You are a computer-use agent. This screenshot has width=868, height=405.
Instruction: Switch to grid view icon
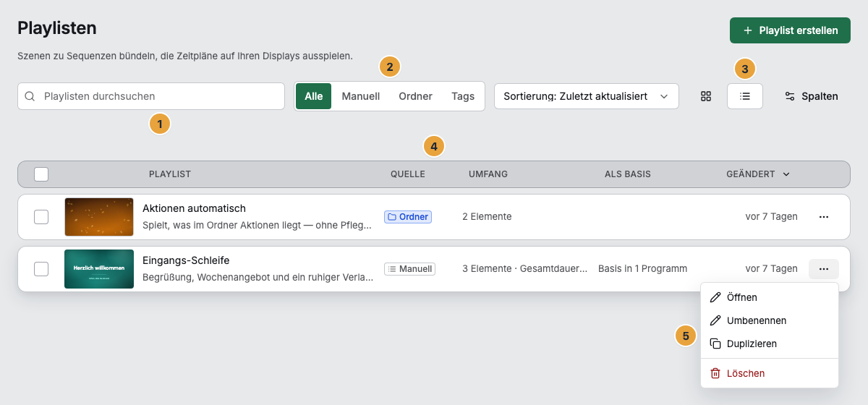[706, 96]
